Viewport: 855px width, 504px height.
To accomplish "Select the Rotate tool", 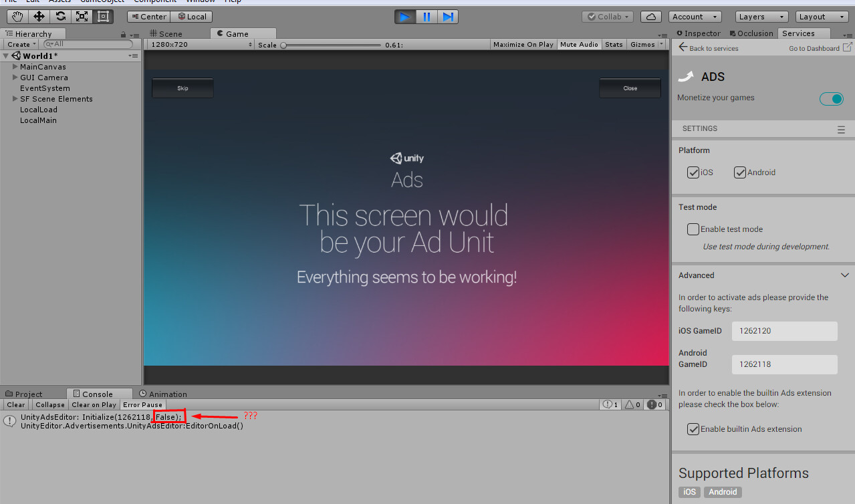I will tap(60, 16).
